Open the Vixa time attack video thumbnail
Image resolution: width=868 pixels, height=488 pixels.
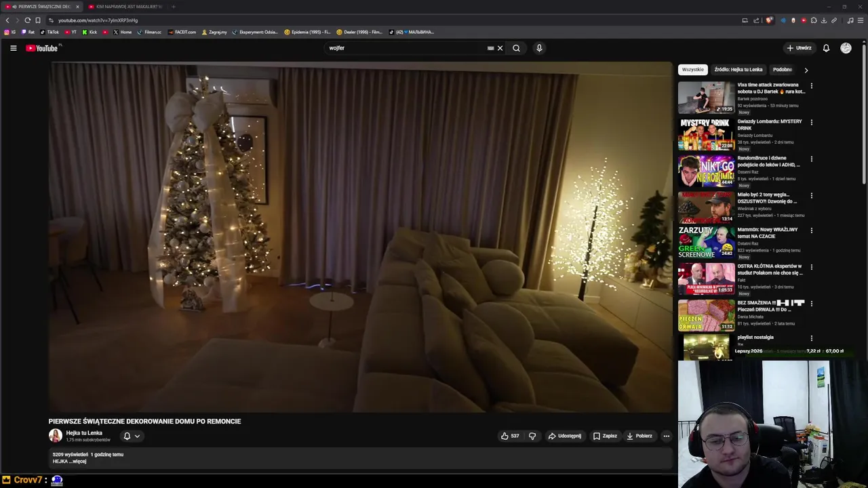point(706,98)
